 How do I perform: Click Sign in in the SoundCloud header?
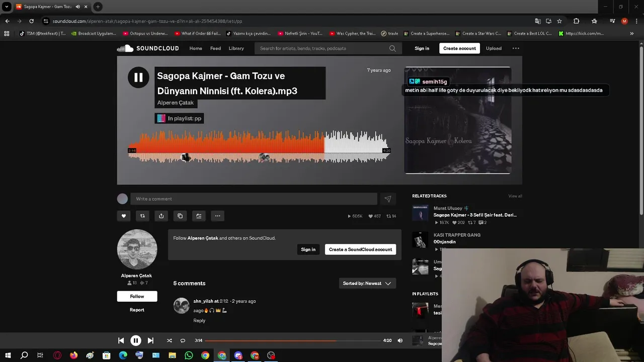pyautogui.click(x=422, y=48)
